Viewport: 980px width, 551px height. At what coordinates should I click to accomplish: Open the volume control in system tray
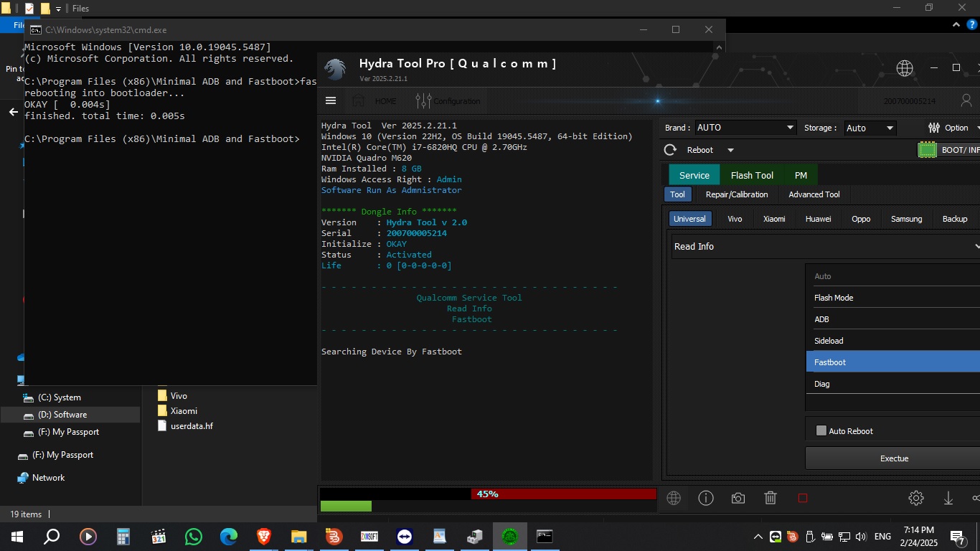860,536
